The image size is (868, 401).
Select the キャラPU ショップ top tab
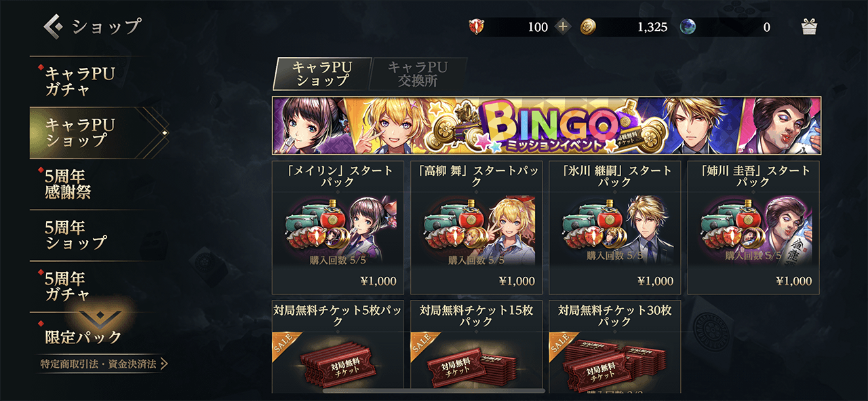(321, 74)
